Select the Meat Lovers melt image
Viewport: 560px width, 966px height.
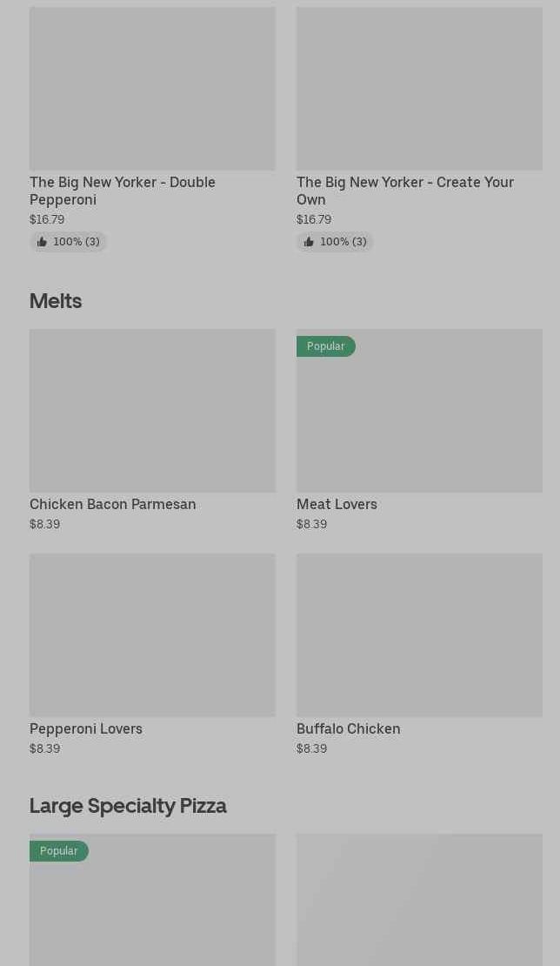click(419, 418)
